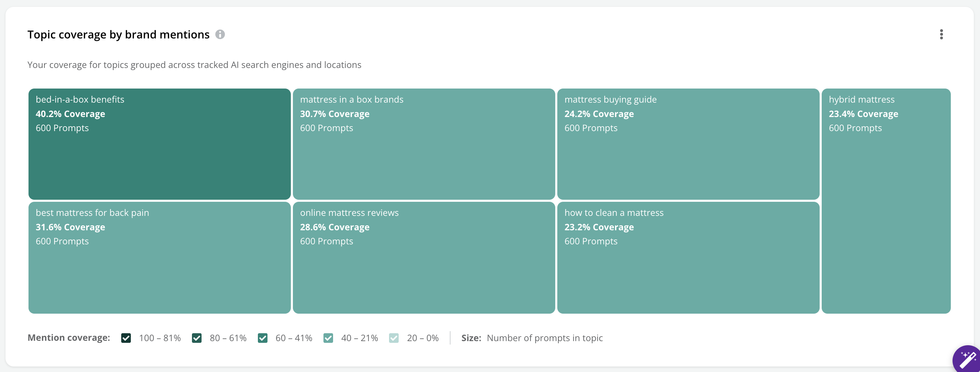
Task: Click the Mention coverage: label
Action: point(69,338)
